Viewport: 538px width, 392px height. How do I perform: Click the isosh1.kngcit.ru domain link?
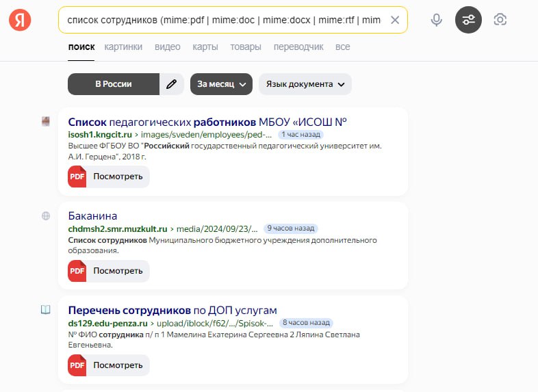point(100,135)
